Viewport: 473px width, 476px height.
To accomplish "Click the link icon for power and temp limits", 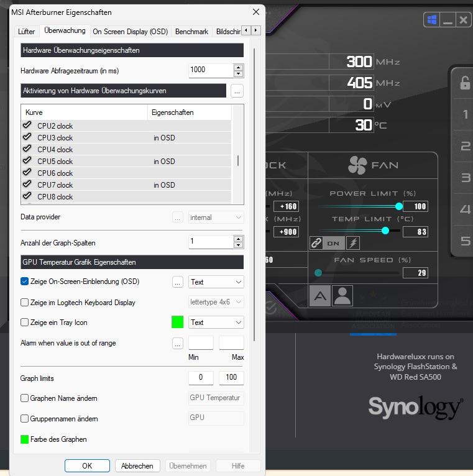I will click(x=316, y=243).
